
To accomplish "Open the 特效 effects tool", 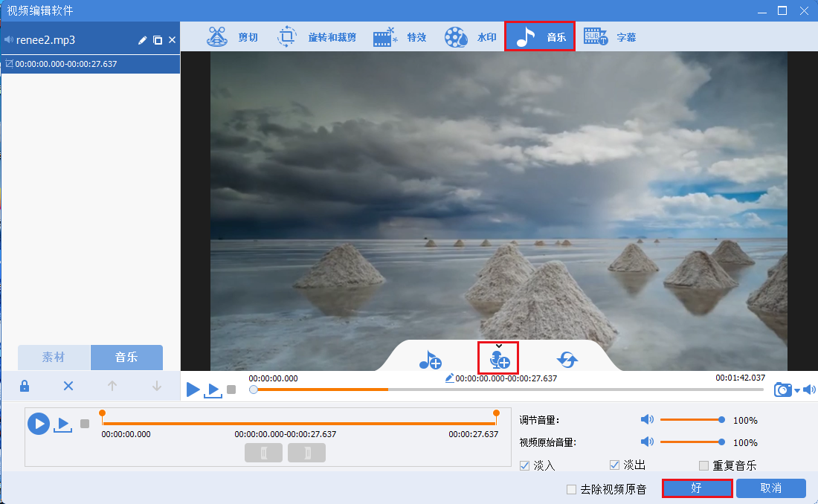I will click(x=400, y=37).
